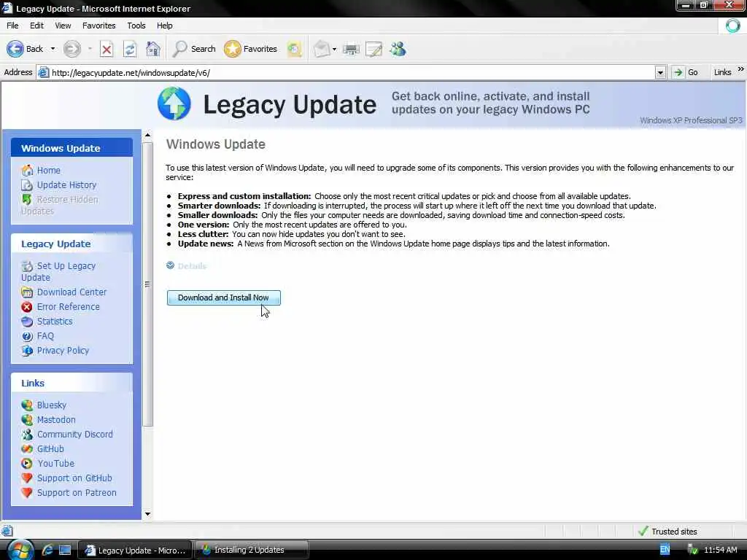
Task: Click the sidebar scroll up arrow
Action: tap(147, 135)
